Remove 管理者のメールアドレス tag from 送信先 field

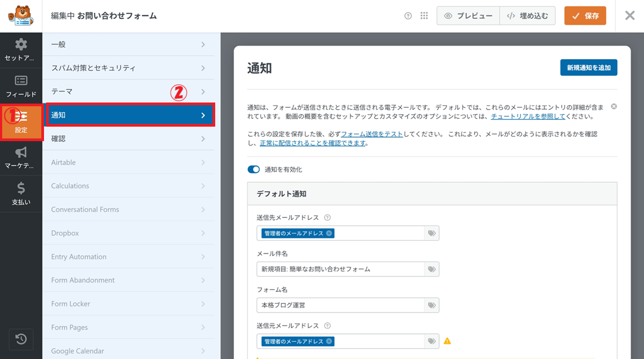pos(329,233)
